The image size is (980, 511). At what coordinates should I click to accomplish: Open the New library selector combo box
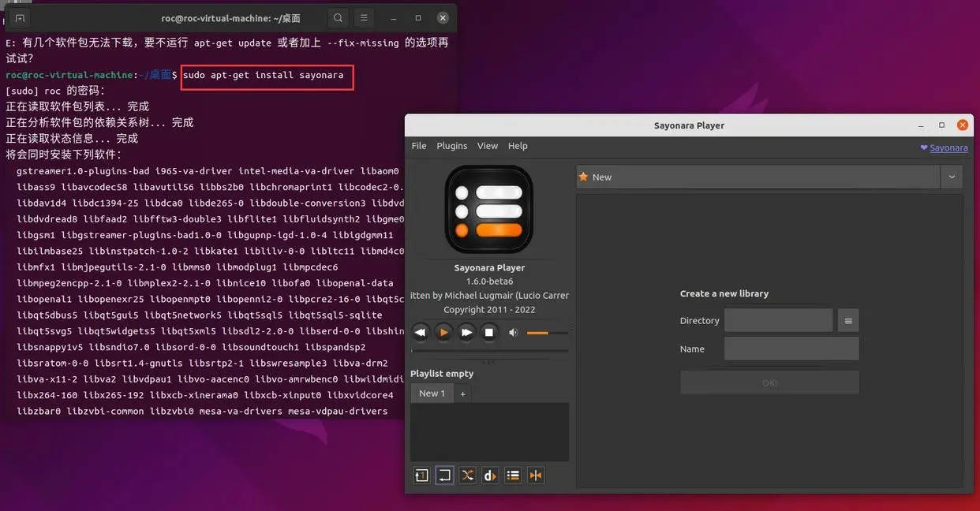coord(758,177)
